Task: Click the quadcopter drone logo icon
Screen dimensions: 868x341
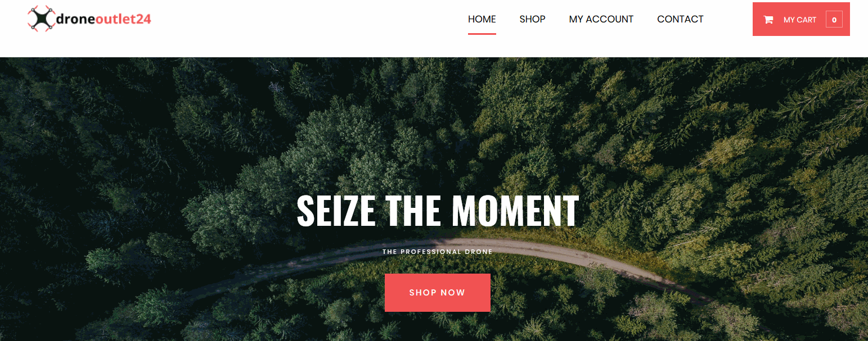Action: [x=41, y=19]
